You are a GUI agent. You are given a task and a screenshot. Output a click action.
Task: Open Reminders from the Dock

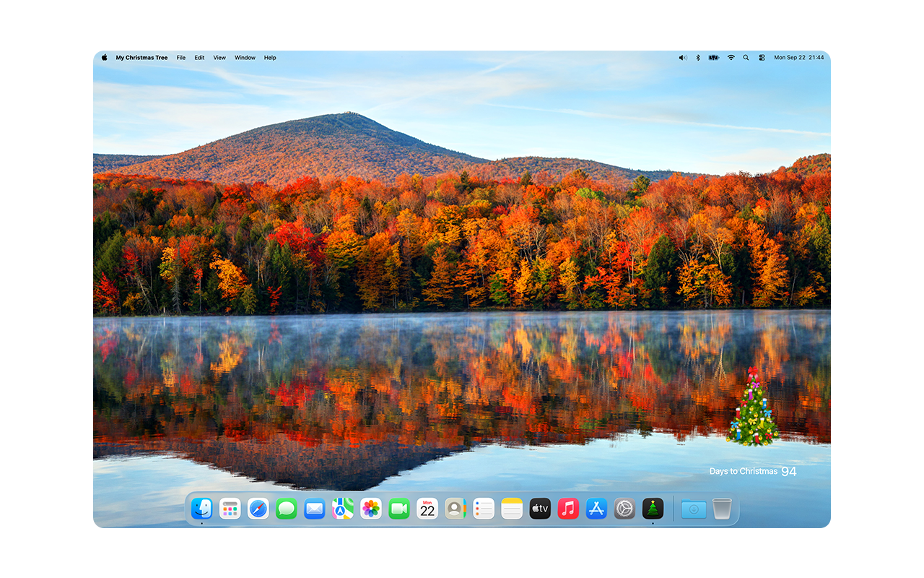(x=484, y=509)
